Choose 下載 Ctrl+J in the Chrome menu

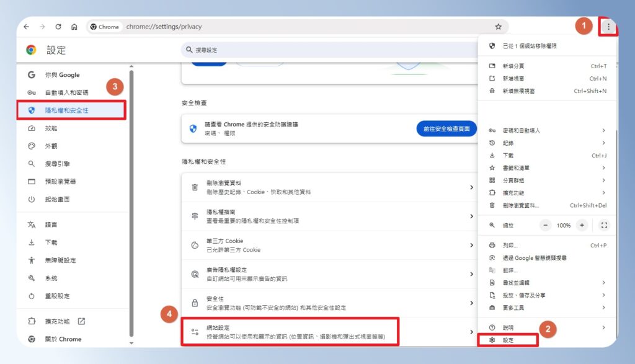[548, 156]
